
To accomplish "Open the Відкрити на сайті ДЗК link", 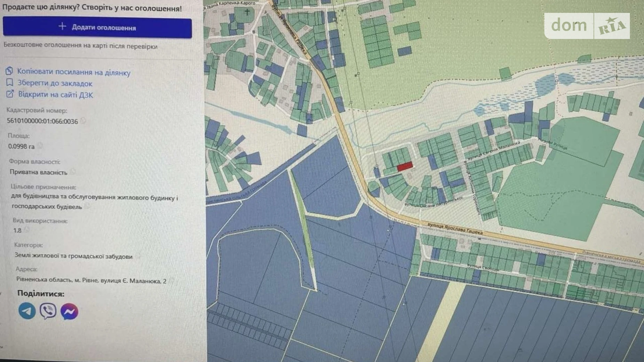I will tap(55, 95).
